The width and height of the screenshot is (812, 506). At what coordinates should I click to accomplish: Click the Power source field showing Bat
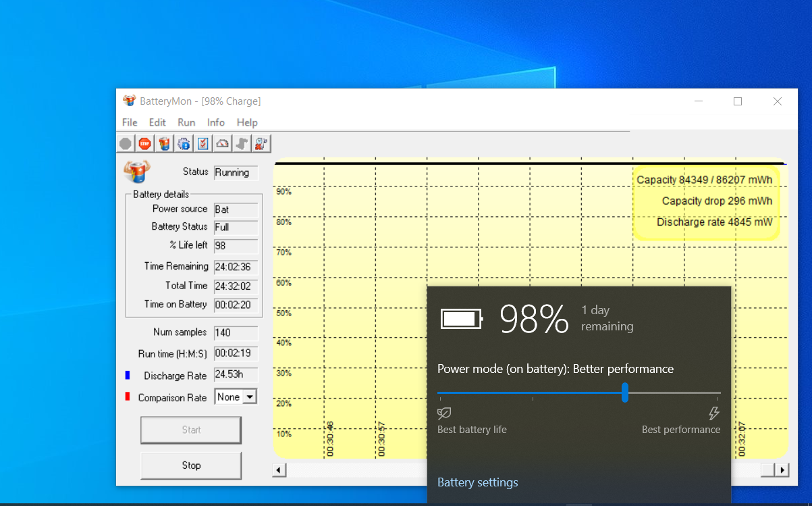(x=236, y=209)
